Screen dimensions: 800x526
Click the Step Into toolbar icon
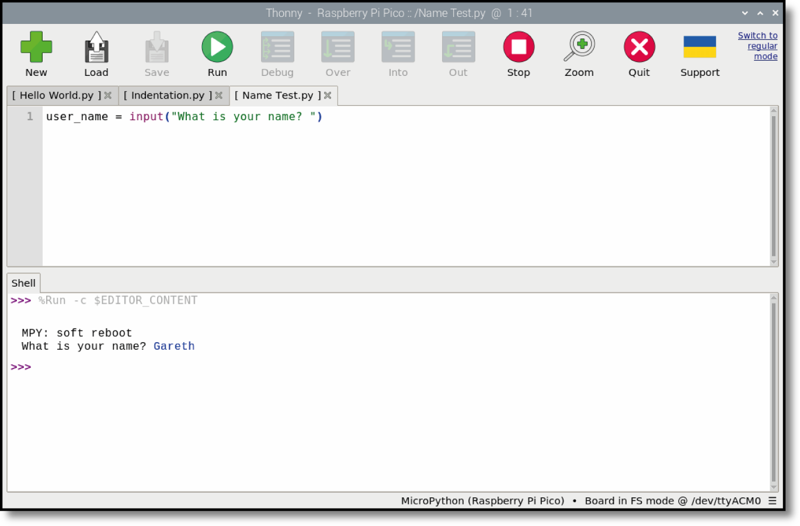[x=398, y=47]
